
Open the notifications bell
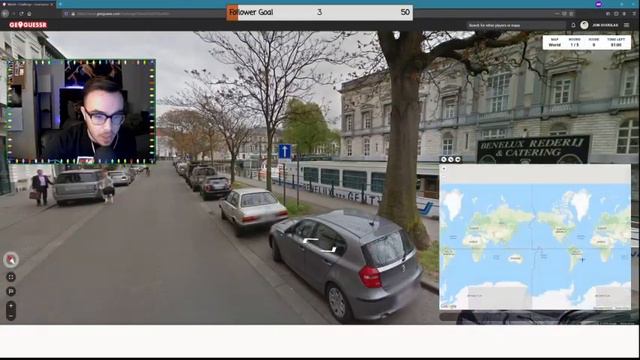click(573, 25)
